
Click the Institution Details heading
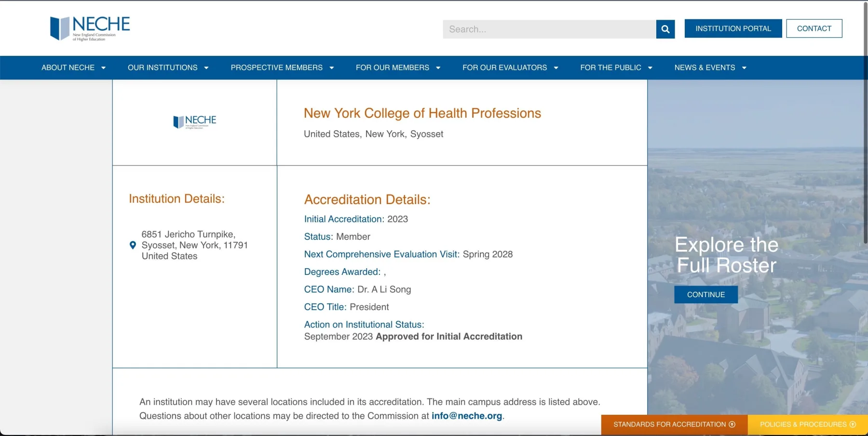coord(176,199)
